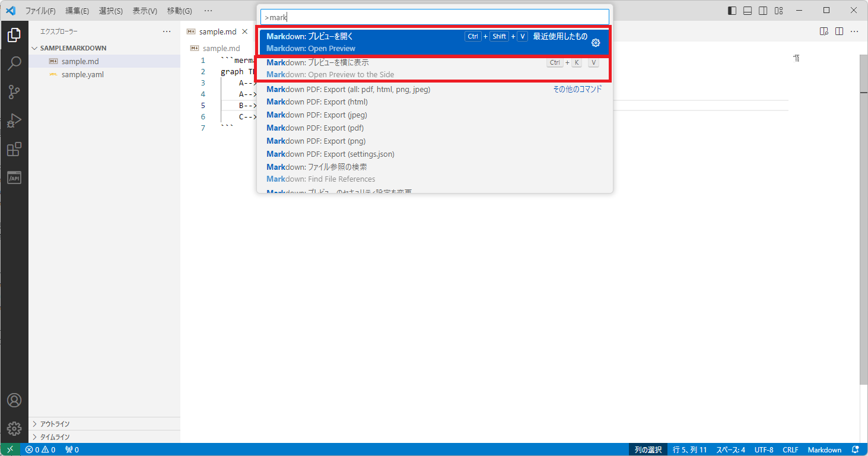868x456 pixels.
Task: Click the Markdown language mode in status bar
Action: (x=824, y=449)
